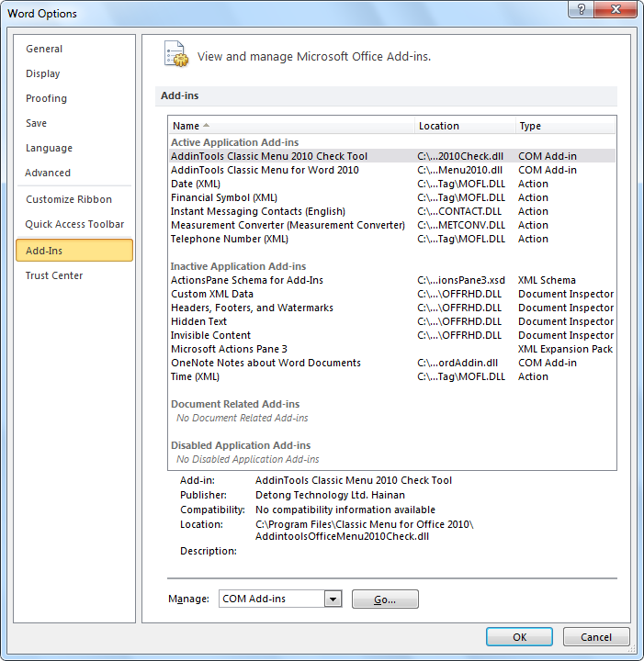
Task: Open the Display options category
Action: [x=74, y=73]
